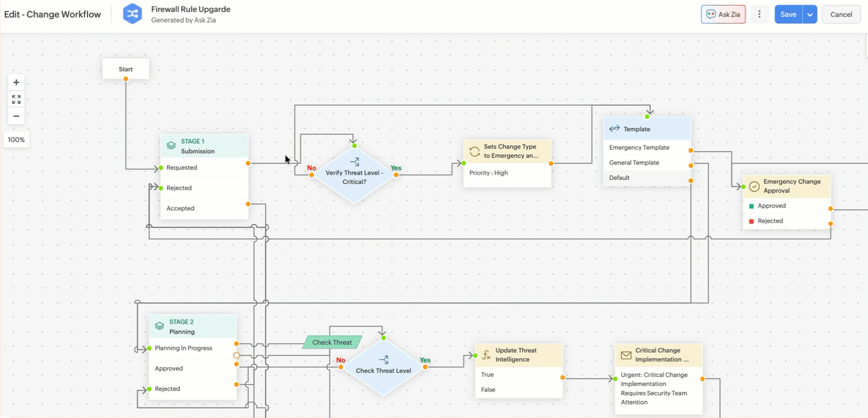This screenshot has height=418, width=868.
Task: Click the zoom out minus icon
Action: (x=16, y=116)
